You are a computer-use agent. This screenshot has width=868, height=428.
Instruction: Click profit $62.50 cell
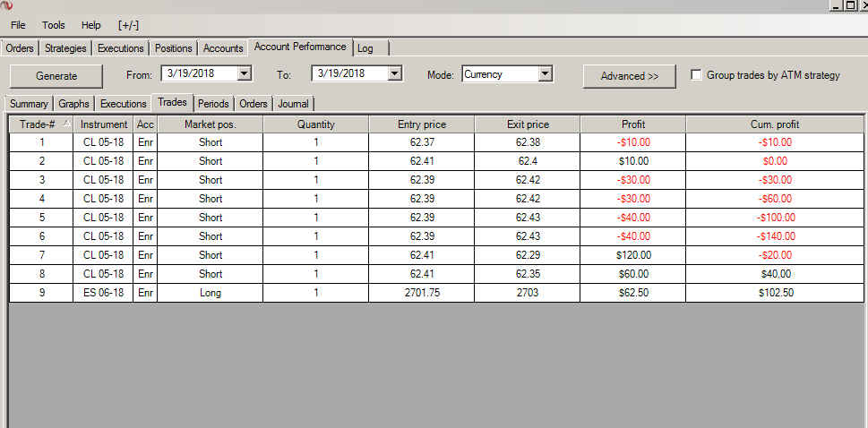tap(633, 292)
